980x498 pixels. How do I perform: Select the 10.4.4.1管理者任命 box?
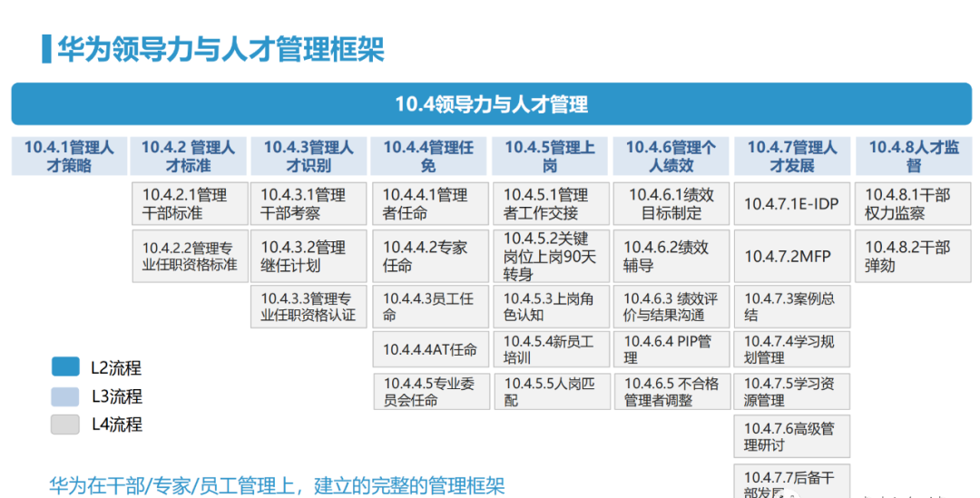(x=431, y=204)
